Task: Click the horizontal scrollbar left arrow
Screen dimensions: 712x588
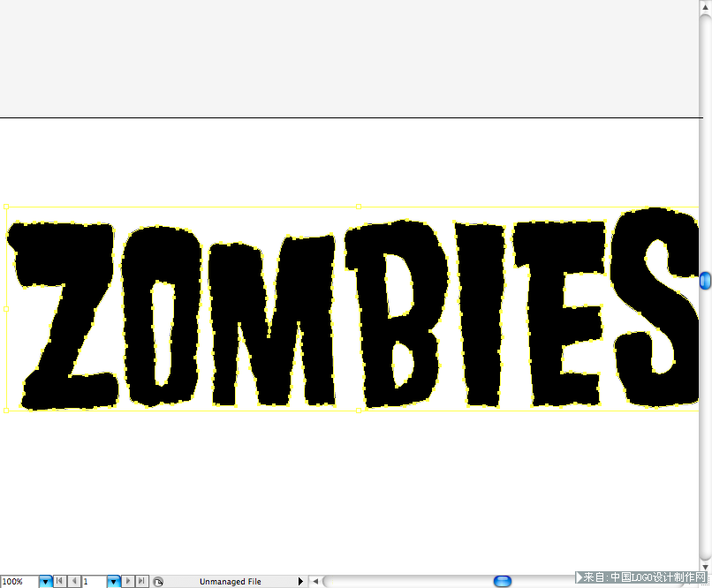Action: (315, 581)
